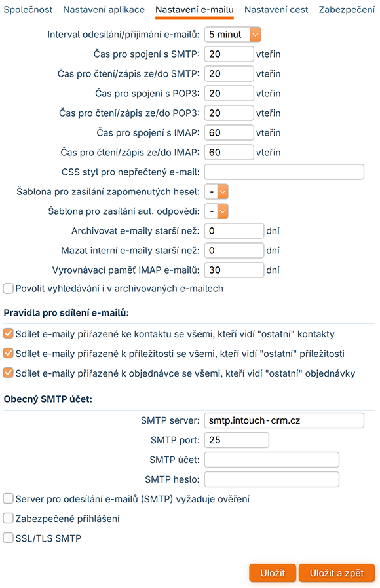Enable SSL/TLS SMTP checkbox

(x=9, y=538)
